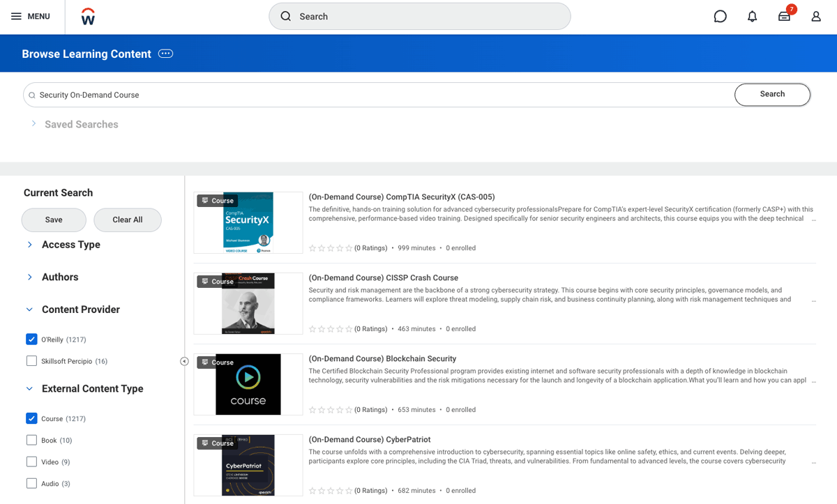Uncheck the O'Reilly content provider filter
Image resolution: width=837 pixels, height=504 pixels.
tap(31, 339)
